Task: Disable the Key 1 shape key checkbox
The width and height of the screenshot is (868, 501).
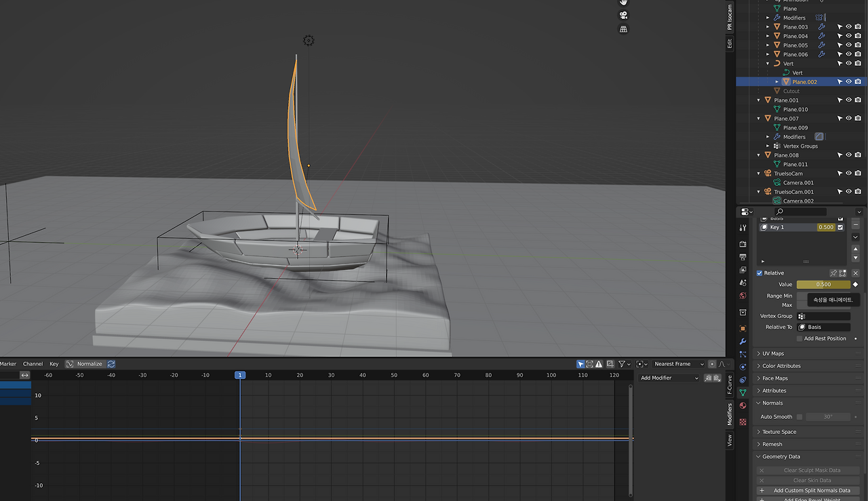Action: (841, 227)
